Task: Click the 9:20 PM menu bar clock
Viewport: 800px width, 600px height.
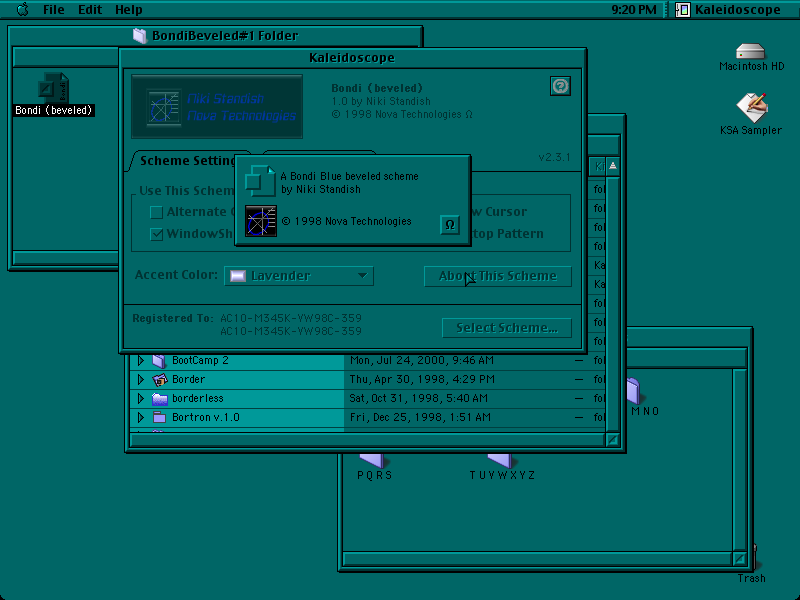Action: pos(634,10)
